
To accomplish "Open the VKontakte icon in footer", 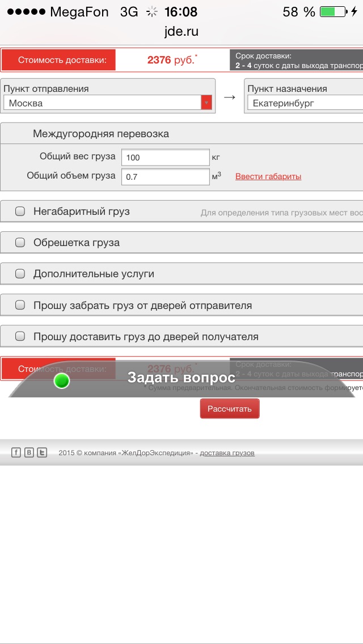I will click(x=29, y=452).
